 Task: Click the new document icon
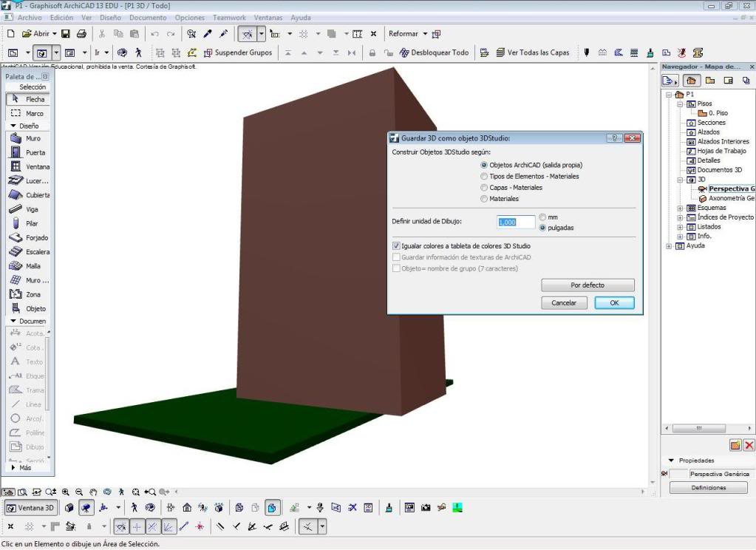click(10, 34)
